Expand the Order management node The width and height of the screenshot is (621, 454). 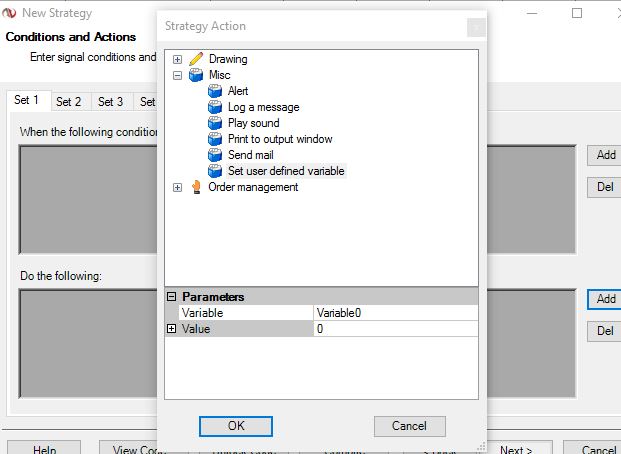pos(178,188)
